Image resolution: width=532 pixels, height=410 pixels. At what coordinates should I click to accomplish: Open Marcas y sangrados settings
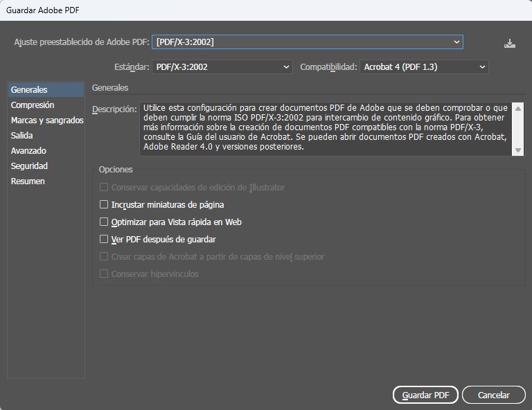pyautogui.click(x=46, y=121)
